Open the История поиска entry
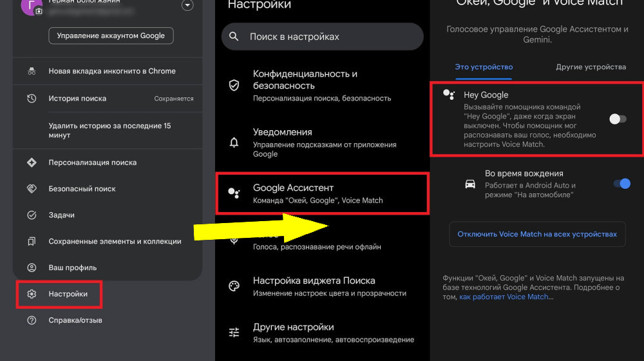 click(108, 98)
